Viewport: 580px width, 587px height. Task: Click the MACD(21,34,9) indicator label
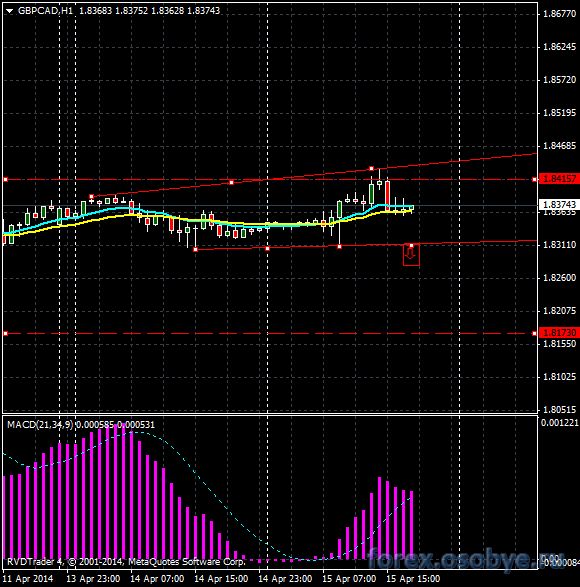pos(40,425)
